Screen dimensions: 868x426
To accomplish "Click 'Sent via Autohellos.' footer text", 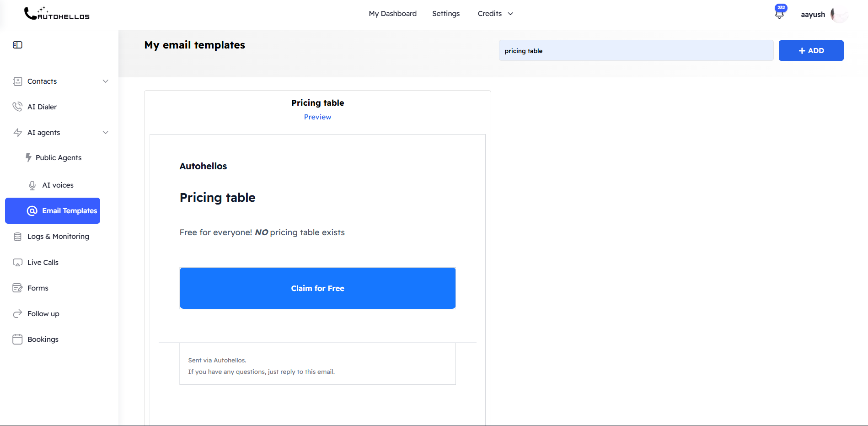I will 217,361.
